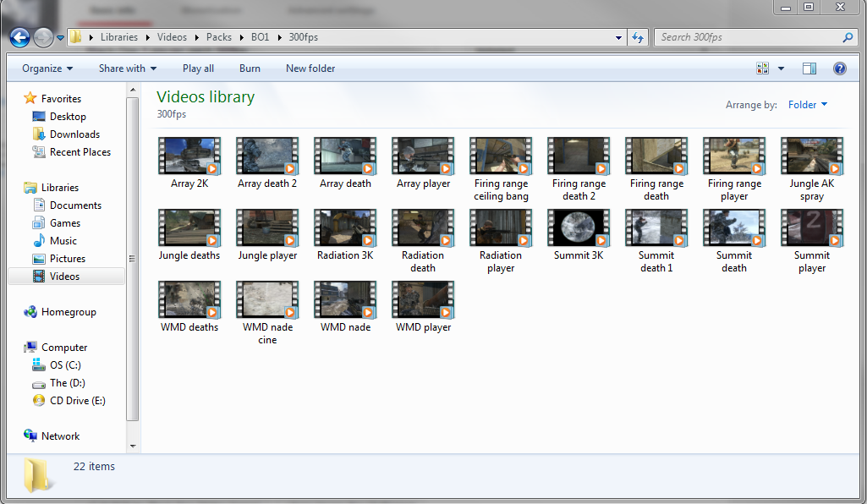The width and height of the screenshot is (867, 504).
Task: Select the Array death video
Action: tap(345, 163)
